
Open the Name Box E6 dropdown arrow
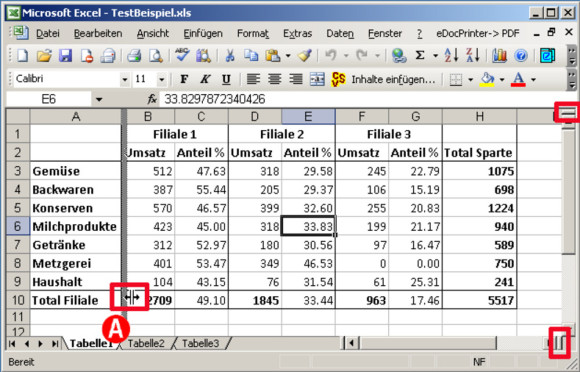point(98,99)
